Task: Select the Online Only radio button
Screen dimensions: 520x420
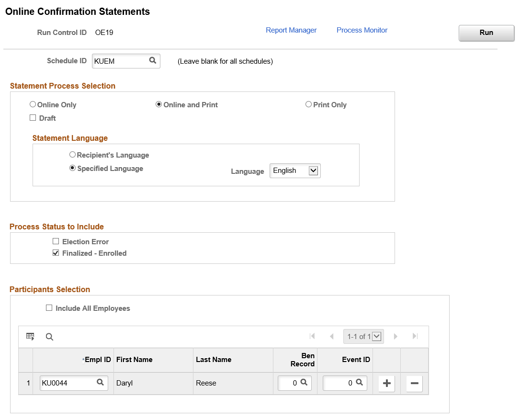Action: click(x=33, y=104)
